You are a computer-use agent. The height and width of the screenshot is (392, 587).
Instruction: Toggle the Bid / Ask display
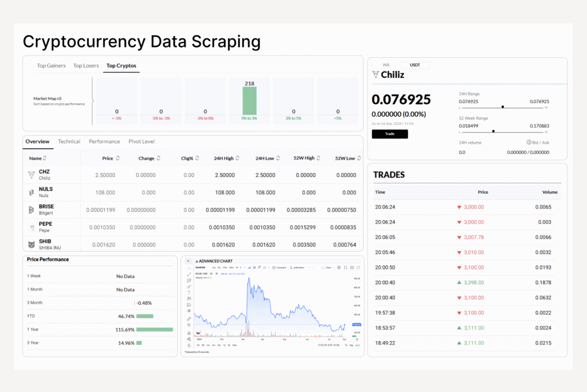pyautogui.click(x=539, y=142)
